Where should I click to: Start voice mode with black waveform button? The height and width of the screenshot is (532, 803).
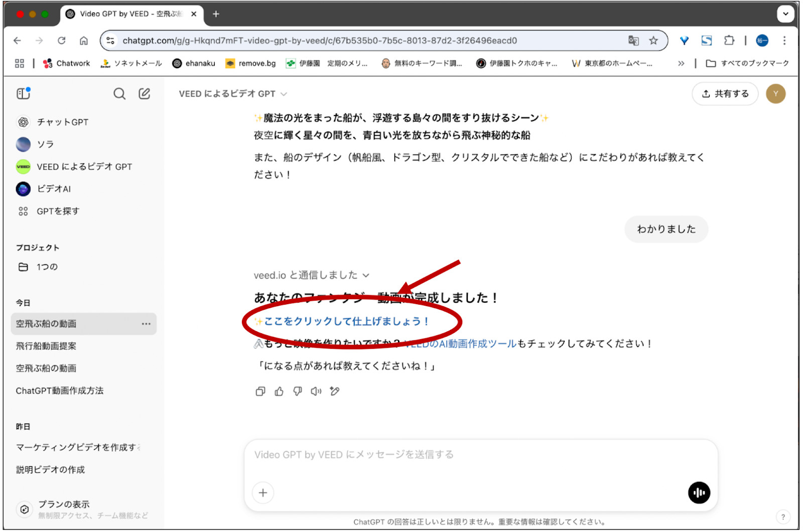699,493
